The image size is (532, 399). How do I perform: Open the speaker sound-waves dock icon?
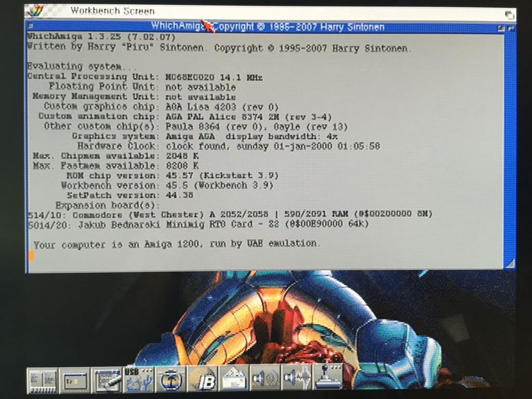[x=265, y=378]
